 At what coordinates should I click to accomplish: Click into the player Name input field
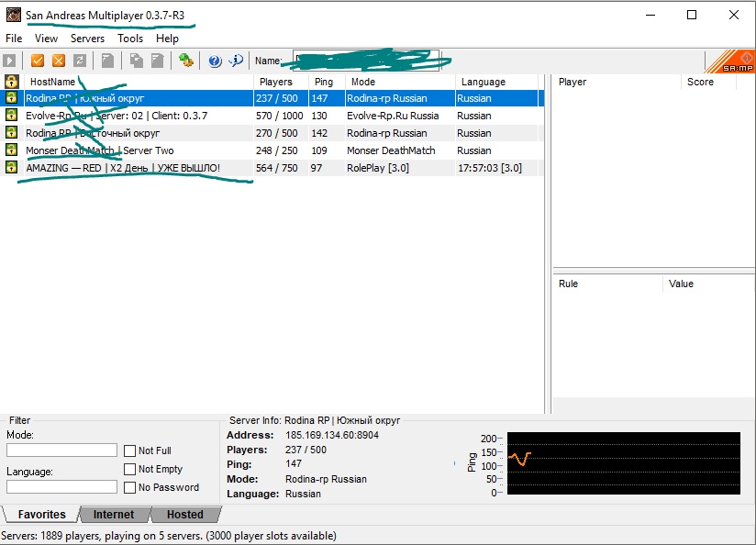click(x=366, y=61)
